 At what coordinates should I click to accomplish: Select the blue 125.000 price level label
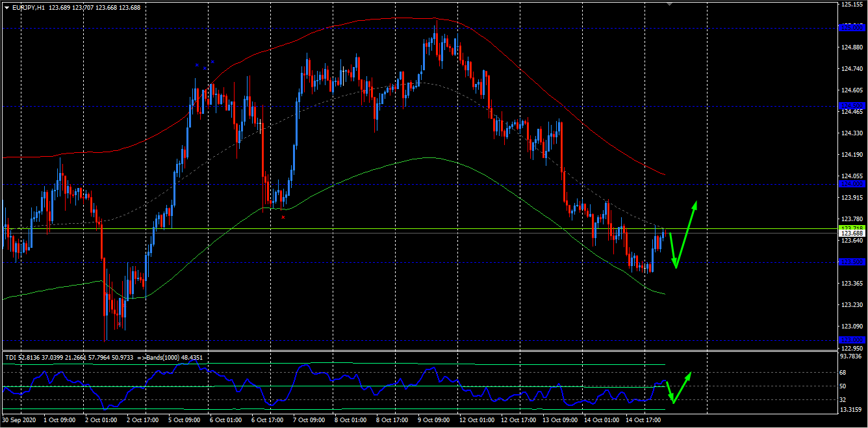tap(852, 28)
